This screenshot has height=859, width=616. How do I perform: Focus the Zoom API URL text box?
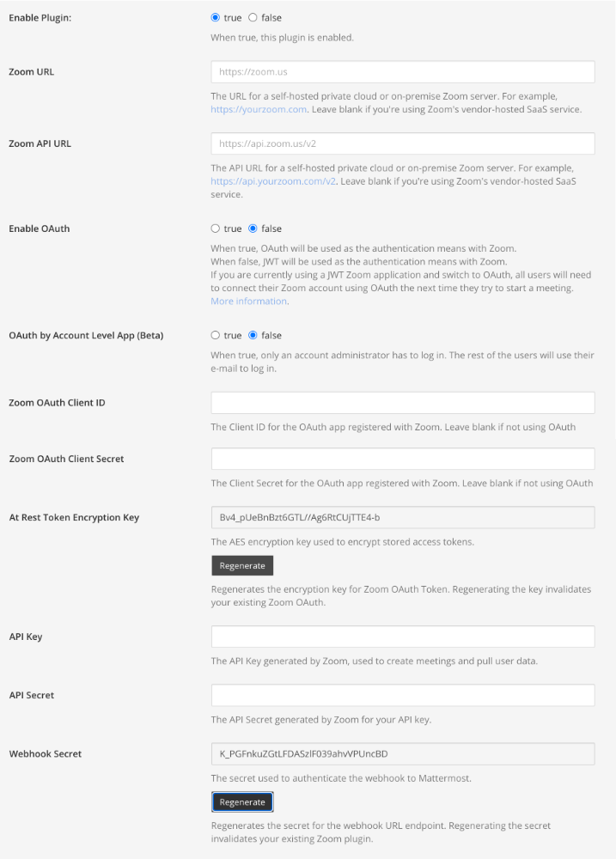[x=402, y=143]
